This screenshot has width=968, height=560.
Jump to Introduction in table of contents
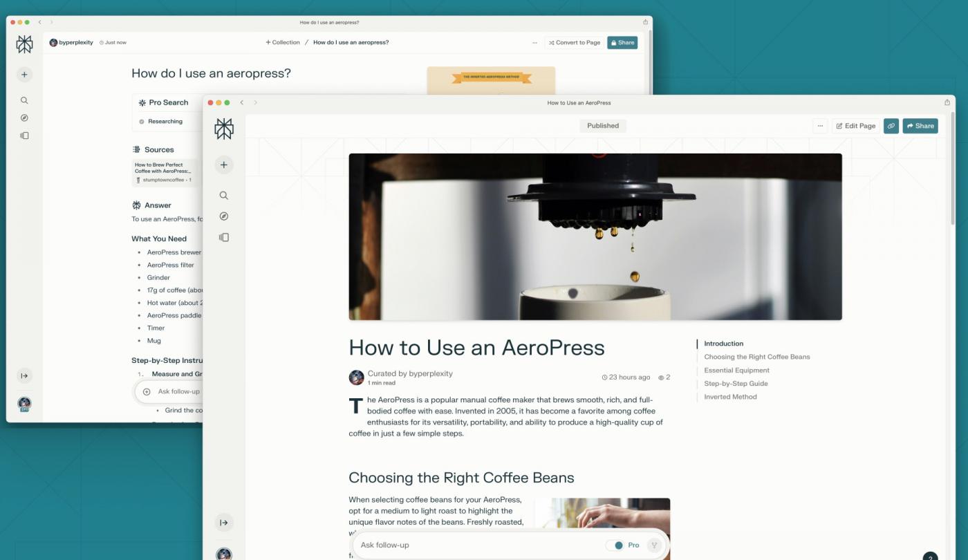(x=724, y=344)
